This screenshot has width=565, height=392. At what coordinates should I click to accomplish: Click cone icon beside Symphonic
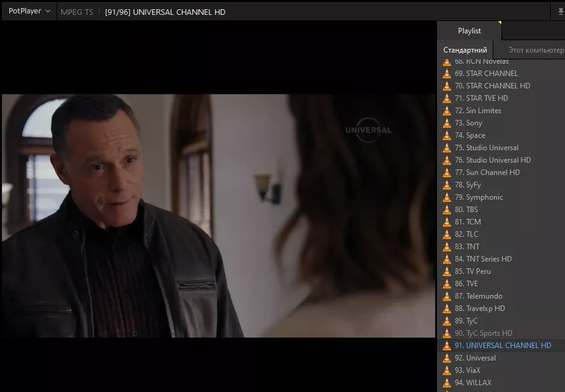[x=447, y=197]
